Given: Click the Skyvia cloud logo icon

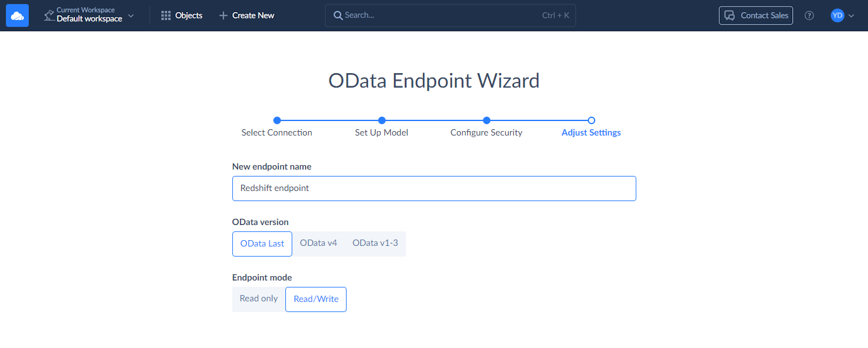Looking at the screenshot, I should (17, 15).
